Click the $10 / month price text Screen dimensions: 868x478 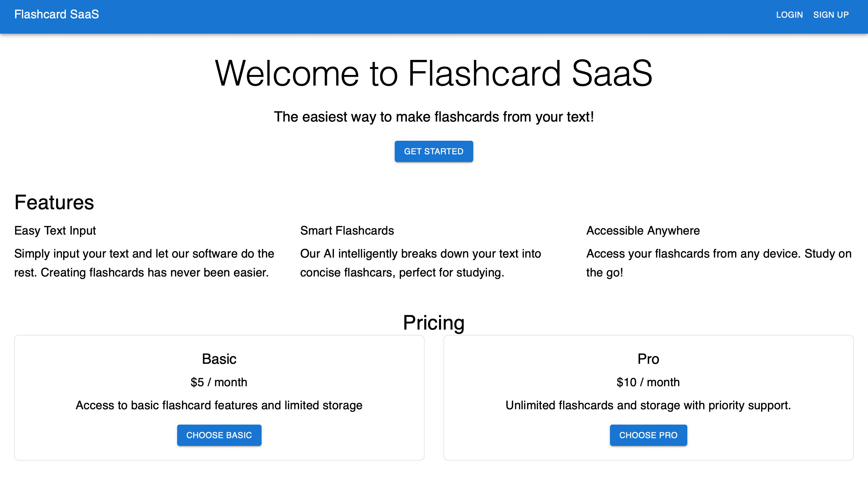pyautogui.click(x=648, y=382)
